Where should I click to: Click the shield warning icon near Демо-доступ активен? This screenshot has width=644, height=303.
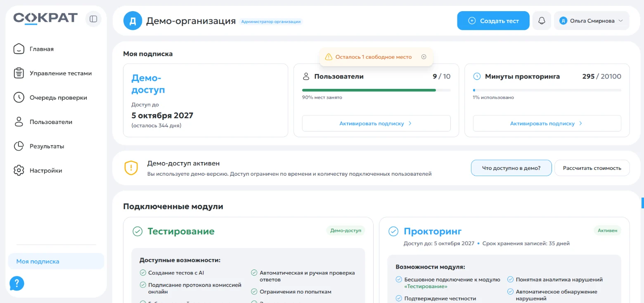tap(131, 168)
